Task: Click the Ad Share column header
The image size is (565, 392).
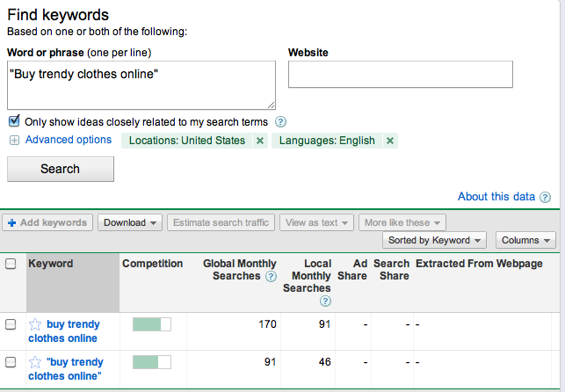Action: click(352, 270)
